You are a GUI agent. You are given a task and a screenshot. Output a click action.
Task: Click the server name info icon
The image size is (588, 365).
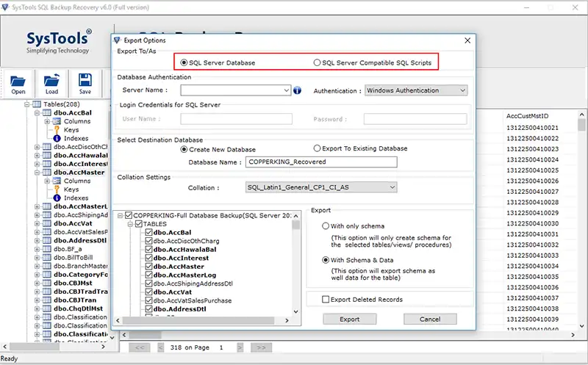pyautogui.click(x=297, y=90)
